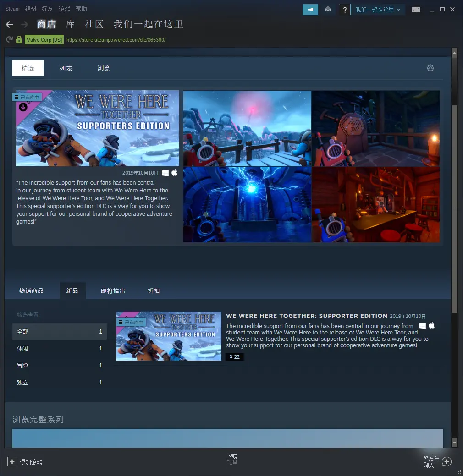Open the 游戏 menu
463x476 pixels.
[x=64, y=9]
